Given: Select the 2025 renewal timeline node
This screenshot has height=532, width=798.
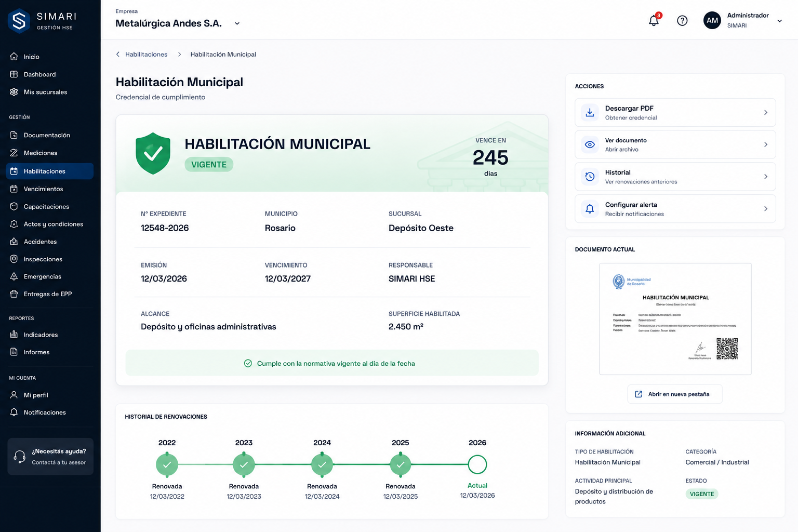Looking at the screenshot, I should coord(401,464).
